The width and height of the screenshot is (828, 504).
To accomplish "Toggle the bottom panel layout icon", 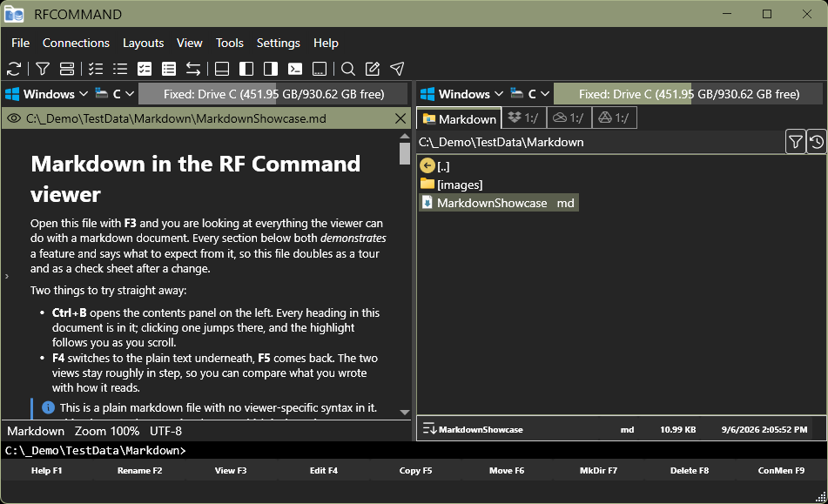I will point(222,69).
